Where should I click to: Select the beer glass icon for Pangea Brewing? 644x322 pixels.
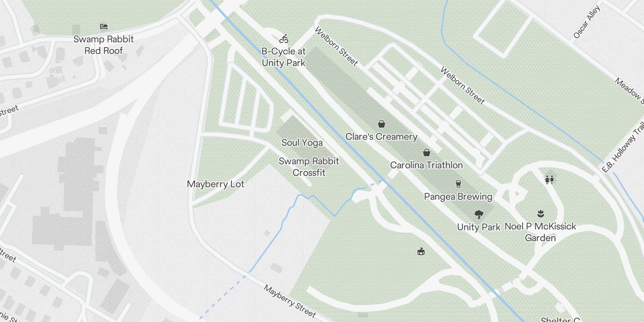click(458, 184)
